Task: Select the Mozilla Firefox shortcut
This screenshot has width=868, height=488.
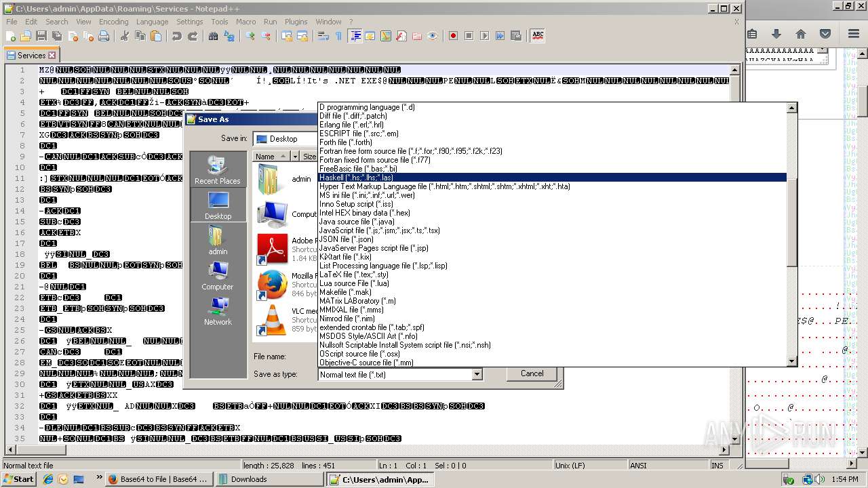Action: (286, 285)
